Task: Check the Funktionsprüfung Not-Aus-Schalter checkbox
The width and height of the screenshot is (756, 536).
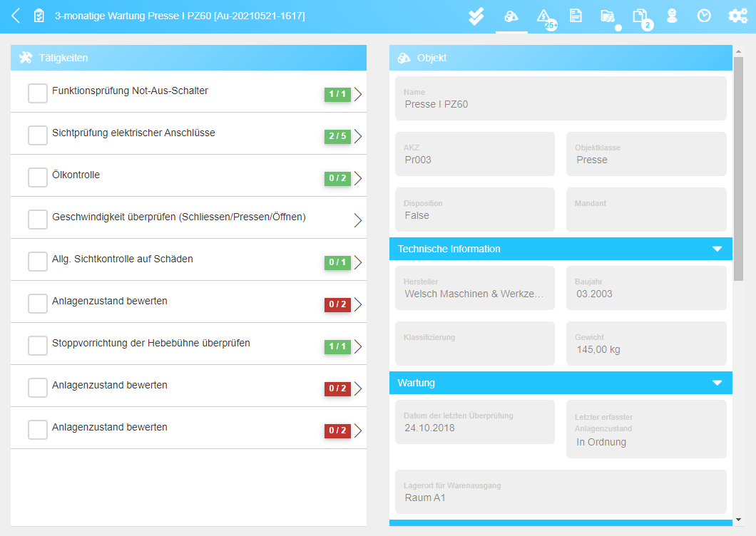Action: (x=38, y=93)
